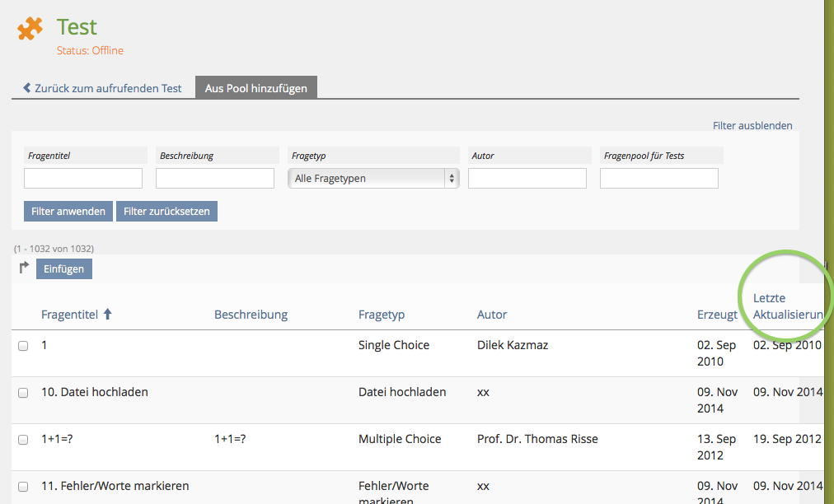Select the checkbox for 10. Datei hochladen
The width and height of the screenshot is (834, 504).
pos(23,393)
